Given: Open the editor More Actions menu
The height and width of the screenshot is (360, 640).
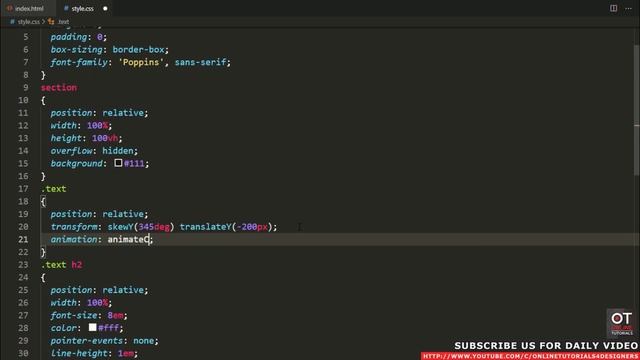Looking at the screenshot, I should click(628, 8).
